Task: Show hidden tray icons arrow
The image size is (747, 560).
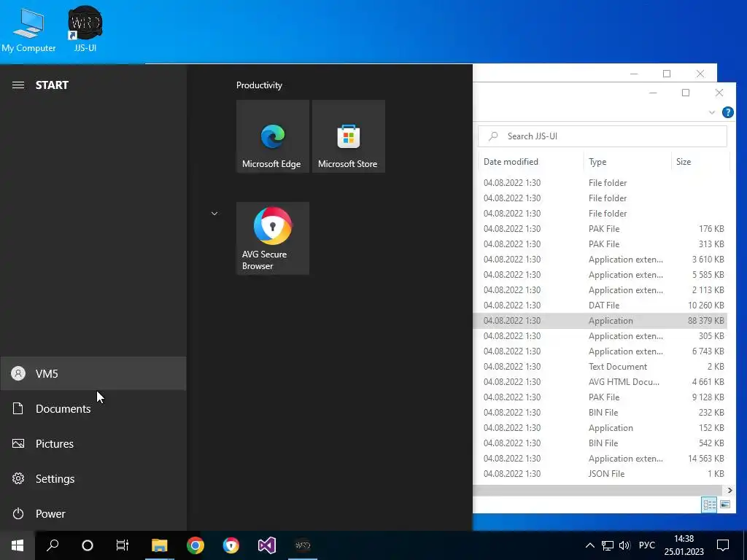Action: click(x=589, y=545)
